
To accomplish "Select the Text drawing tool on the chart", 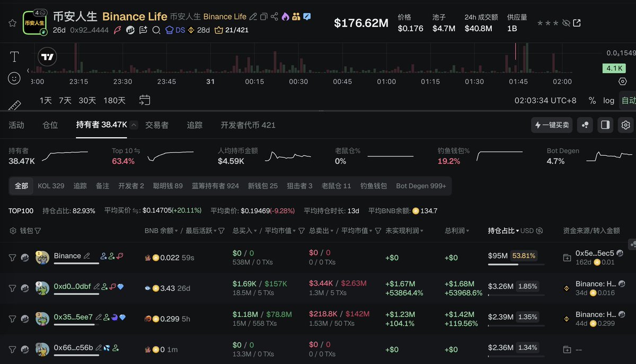I will pos(14,57).
